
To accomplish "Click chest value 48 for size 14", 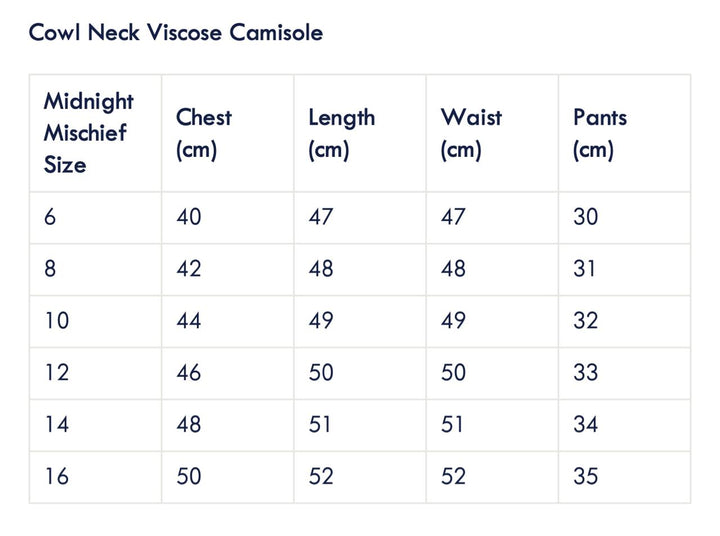I will coord(188,425).
